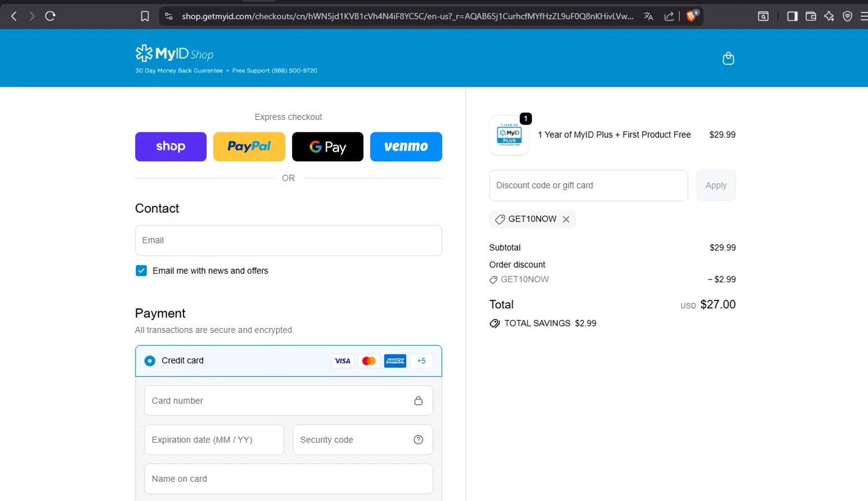Click the Amex card logo

pyautogui.click(x=395, y=361)
